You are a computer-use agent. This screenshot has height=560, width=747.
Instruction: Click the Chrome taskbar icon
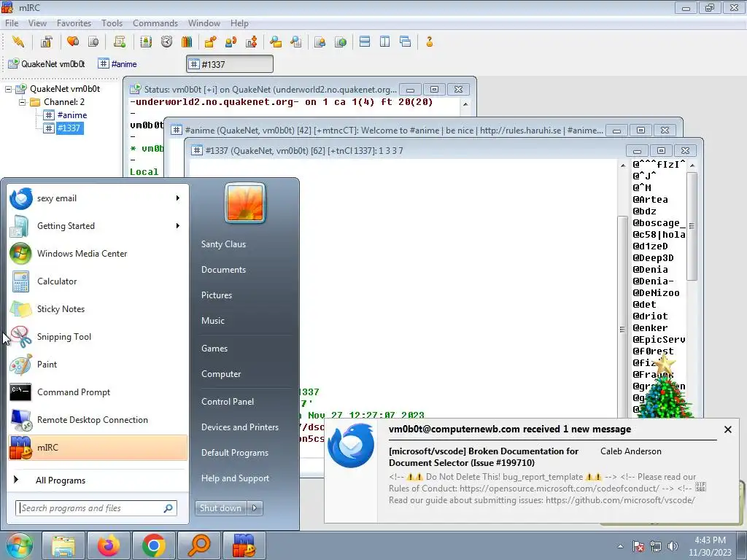point(153,545)
